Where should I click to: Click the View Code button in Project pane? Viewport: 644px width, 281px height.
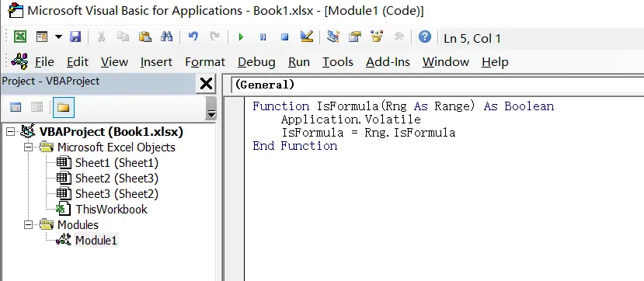(x=16, y=107)
